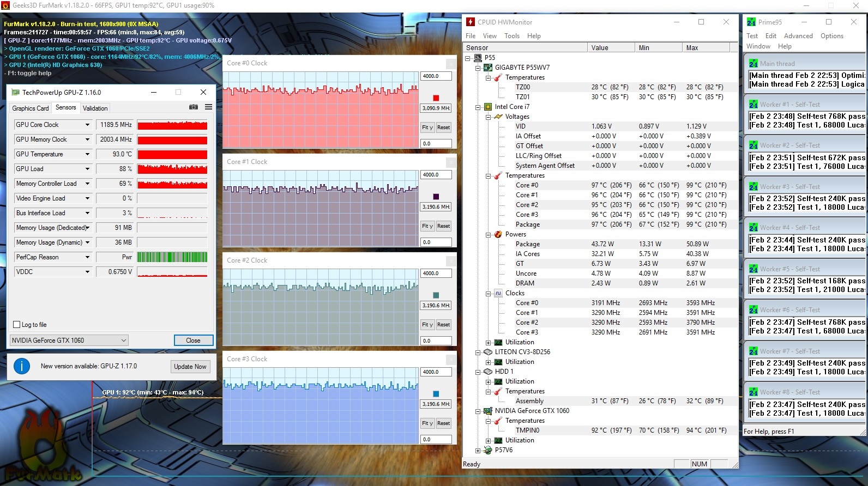Click the blue color square on Core #3 Clock

[436, 394]
